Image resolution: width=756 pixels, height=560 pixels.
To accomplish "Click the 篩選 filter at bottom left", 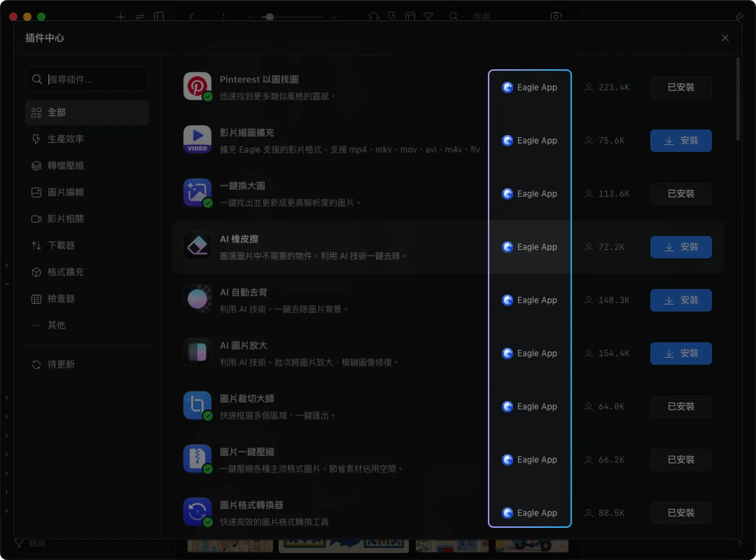I will (30, 543).
